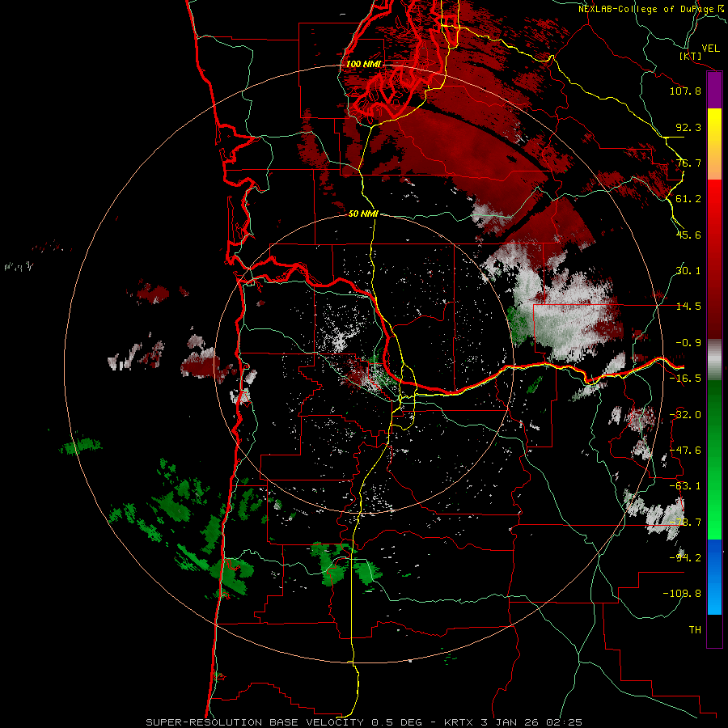This screenshot has height=728, width=728.
Task: Click the -94.2 velocity scale value
Action: [x=685, y=558]
